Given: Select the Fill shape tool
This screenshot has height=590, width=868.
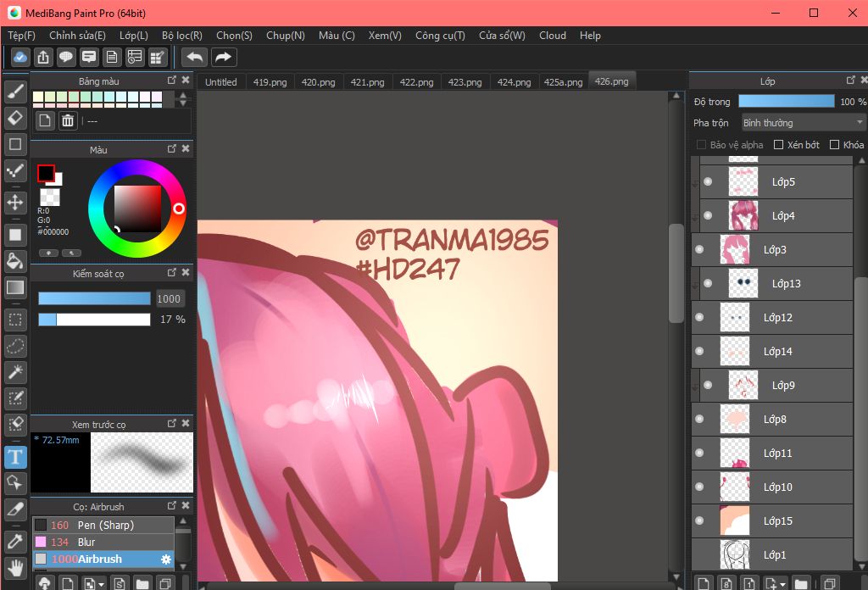Looking at the screenshot, I should pos(15,235).
